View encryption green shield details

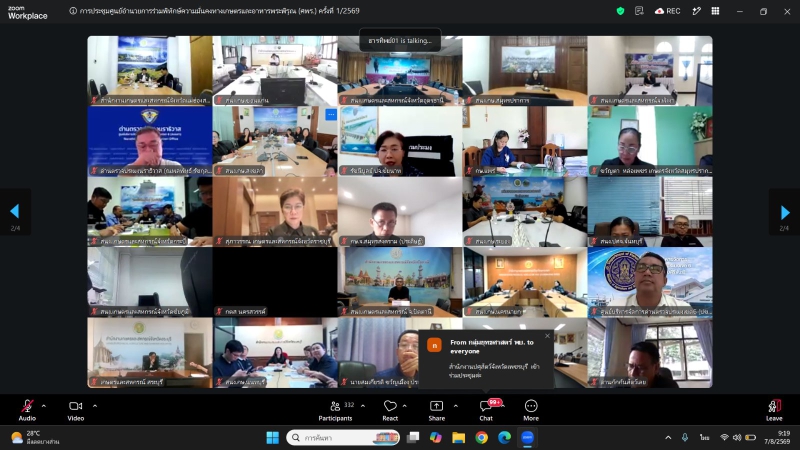coord(620,11)
